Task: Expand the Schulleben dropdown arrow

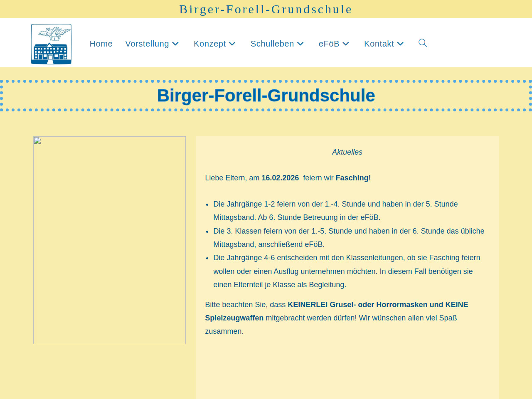Action: tap(300, 44)
